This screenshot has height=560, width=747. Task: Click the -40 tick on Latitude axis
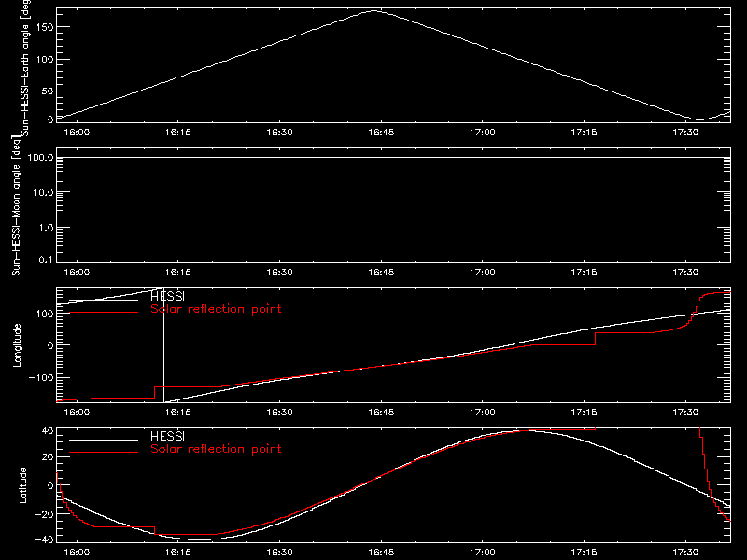coord(44,539)
